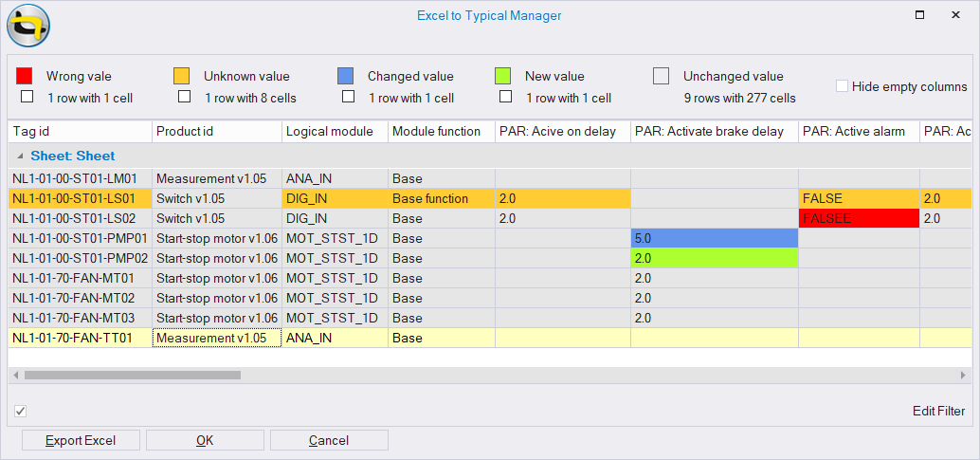The width and height of the screenshot is (980, 460).
Task: Tick the Unknown value filter checkbox
Action: (x=185, y=97)
